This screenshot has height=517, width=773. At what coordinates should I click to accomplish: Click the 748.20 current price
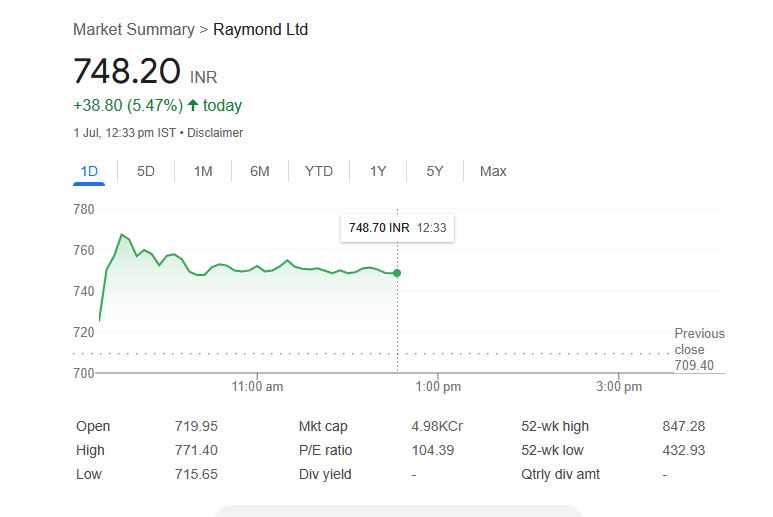pyautogui.click(x=127, y=71)
